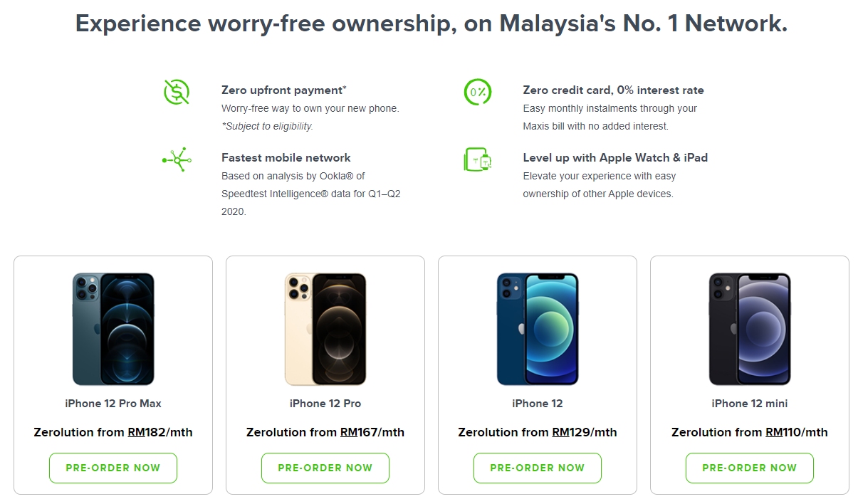The height and width of the screenshot is (504, 858).
Task: Open the black iPhone 12 mini picture
Action: coord(750,329)
